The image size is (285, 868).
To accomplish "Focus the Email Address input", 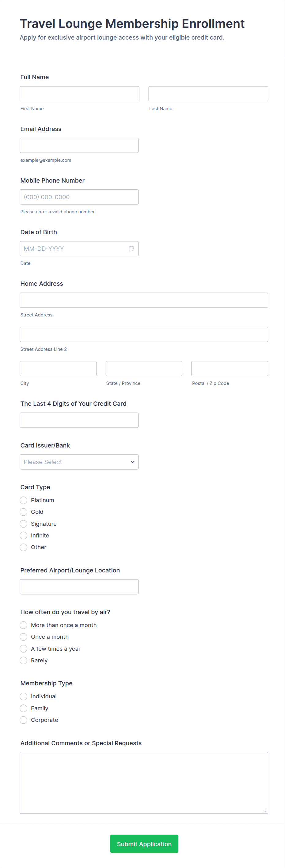I will (79, 145).
